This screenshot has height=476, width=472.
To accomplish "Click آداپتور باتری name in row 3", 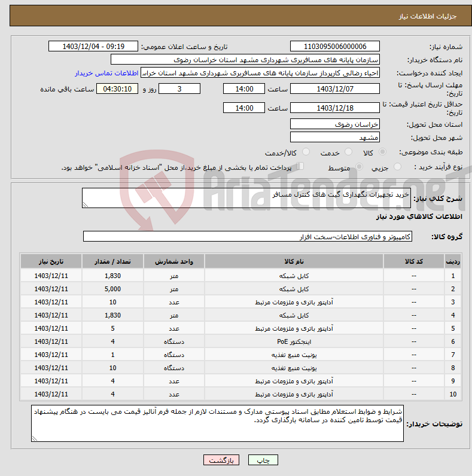I will pyautogui.click(x=294, y=302).
